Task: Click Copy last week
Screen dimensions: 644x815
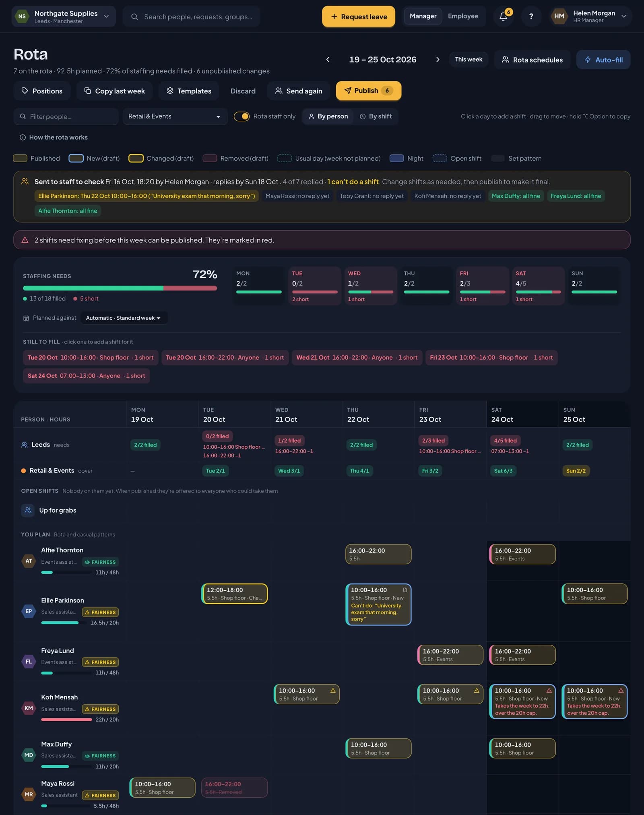Action: 114,91
